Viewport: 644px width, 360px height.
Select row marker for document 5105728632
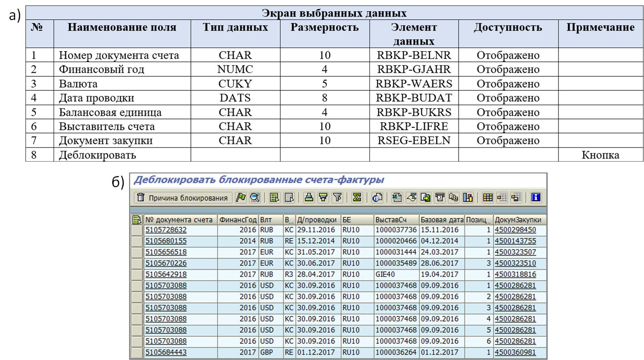[137, 230]
